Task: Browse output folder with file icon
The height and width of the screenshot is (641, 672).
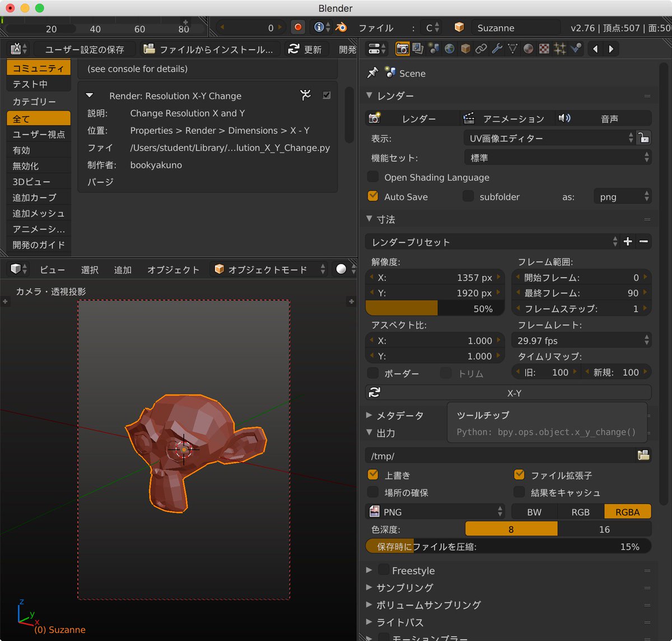Action: coord(643,456)
